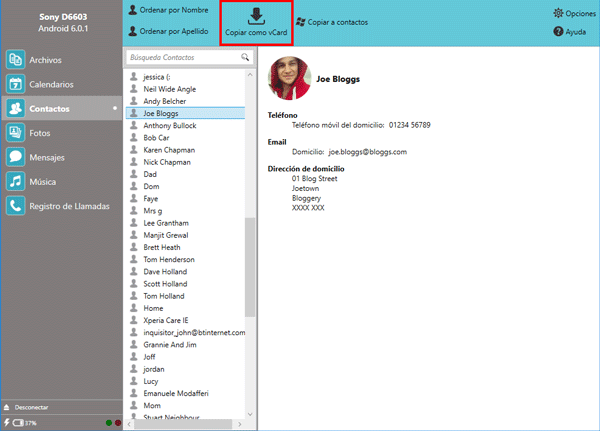Click the search magnifier icon

tap(245, 57)
